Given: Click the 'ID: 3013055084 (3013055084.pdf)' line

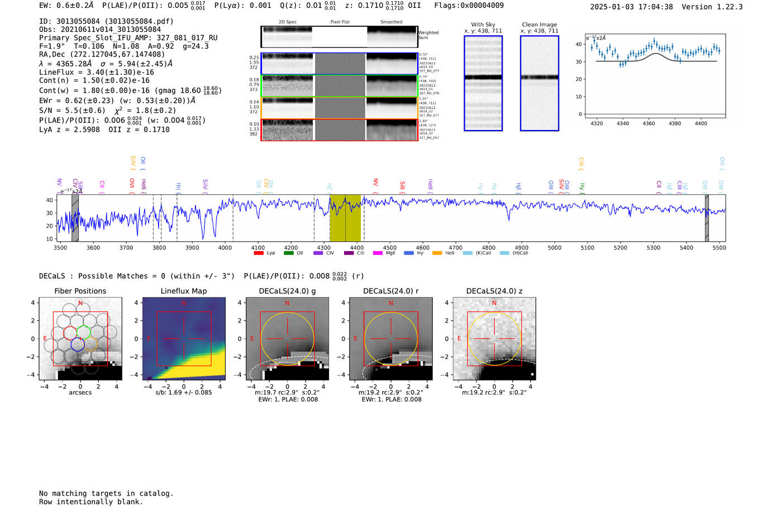Looking at the screenshot, I should click(106, 21).
